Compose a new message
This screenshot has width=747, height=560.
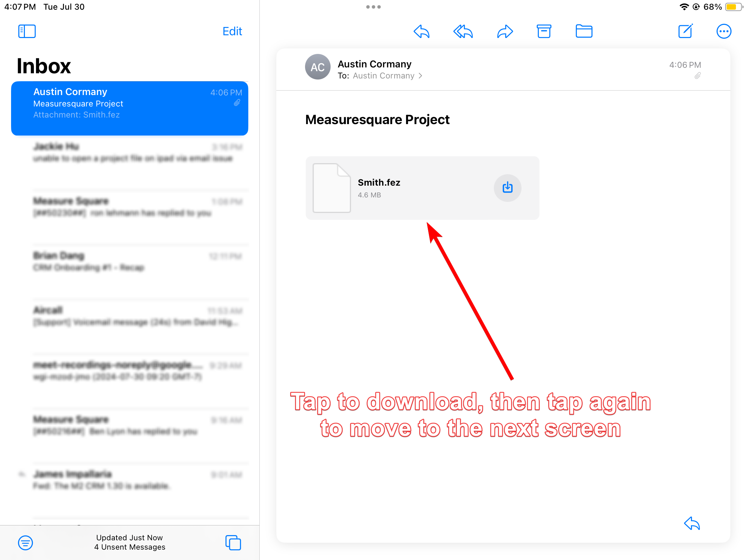pyautogui.click(x=685, y=31)
